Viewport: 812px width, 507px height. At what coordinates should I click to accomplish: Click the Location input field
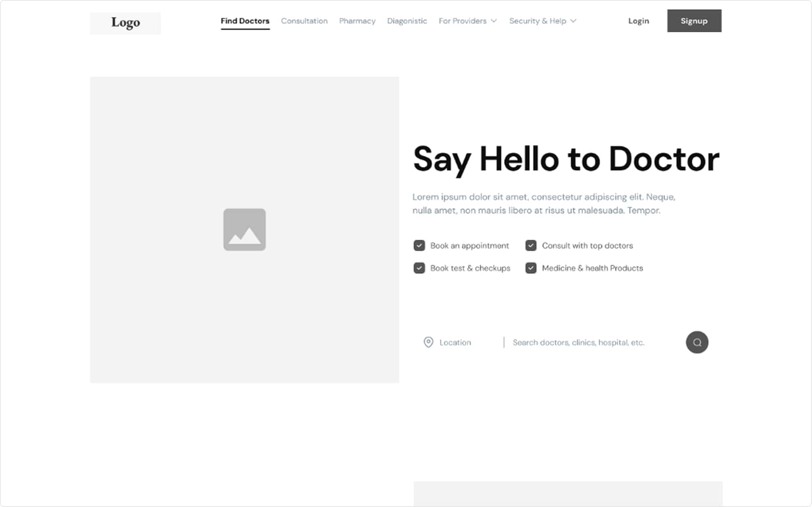[455, 342]
